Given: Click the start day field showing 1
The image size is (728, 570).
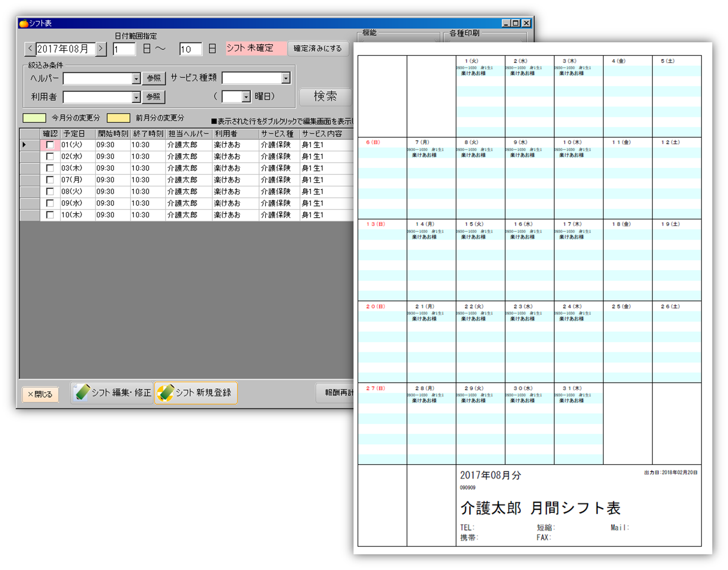Looking at the screenshot, I should (x=124, y=49).
